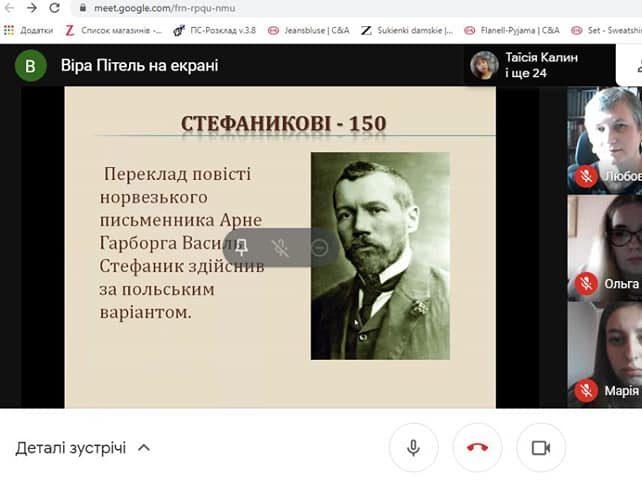The width and height of the screenshot is (642, 482).
Task: Click the browser forward arrow
Action: click(x=32, y=8)
